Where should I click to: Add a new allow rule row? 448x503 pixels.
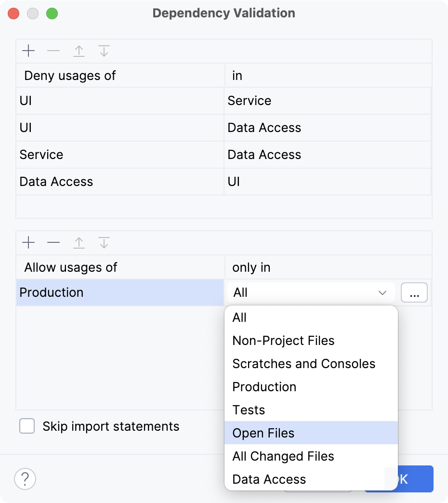pos(28,242)
